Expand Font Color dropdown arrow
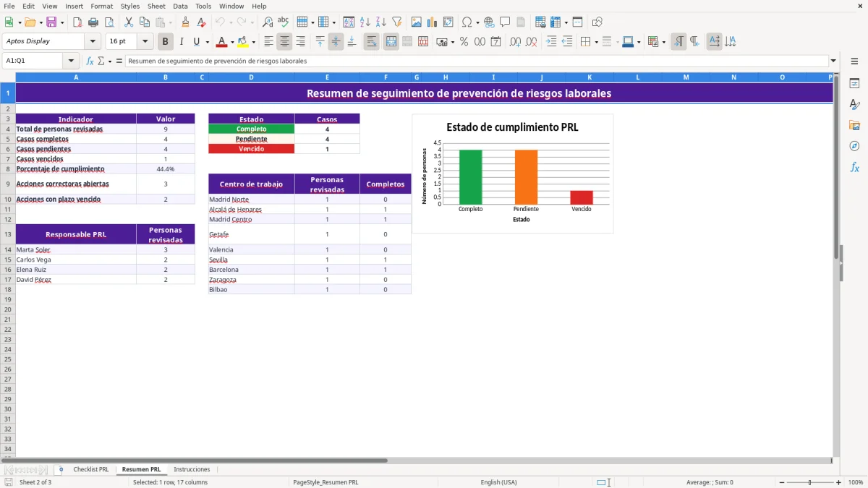 [x=232, y=42]
